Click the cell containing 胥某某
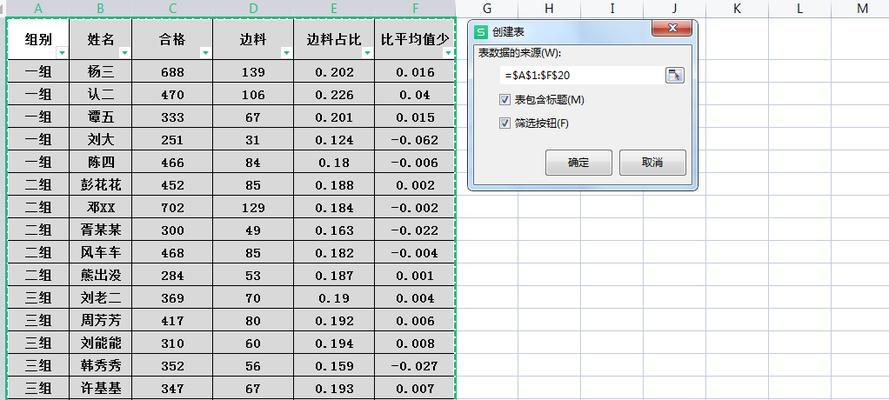The width and height of the screenshot is (889, 400). point(101,230)
